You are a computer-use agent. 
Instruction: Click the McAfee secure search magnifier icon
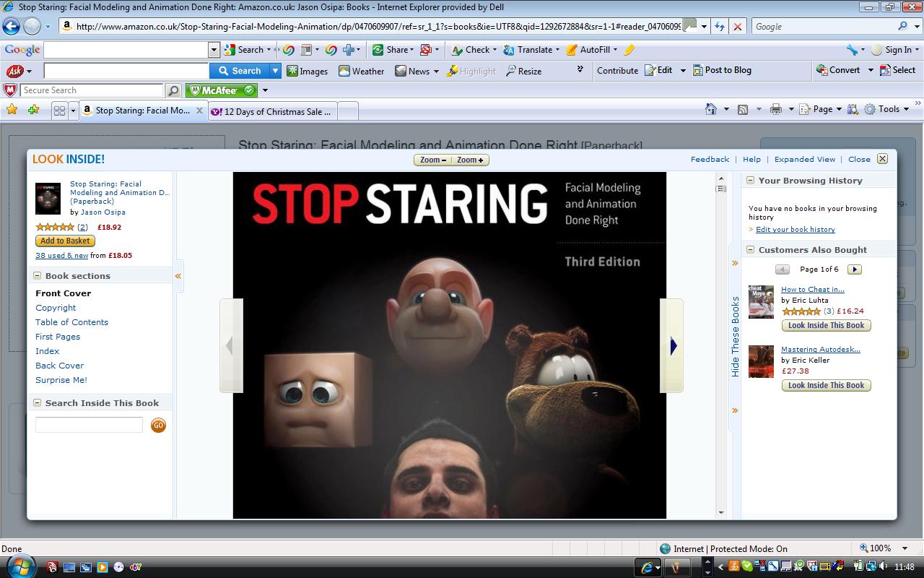pyautogui.click(x=173, y=90)
